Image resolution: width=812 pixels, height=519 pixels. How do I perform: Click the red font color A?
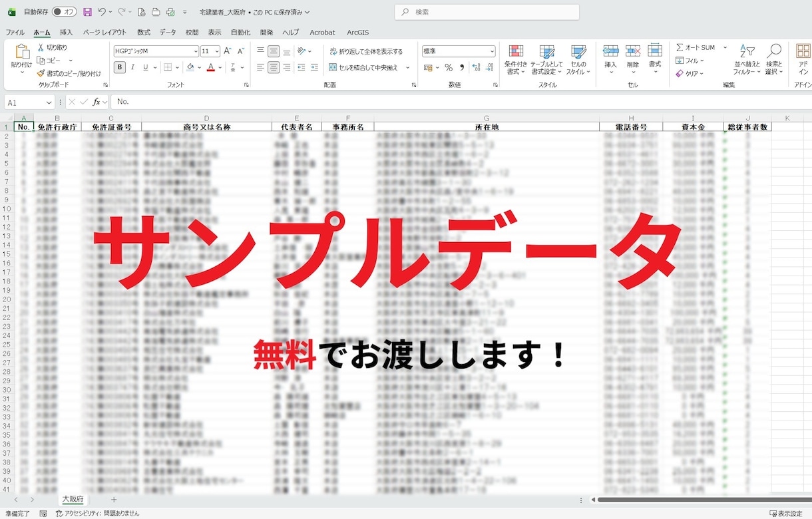(x=210, y=67)
